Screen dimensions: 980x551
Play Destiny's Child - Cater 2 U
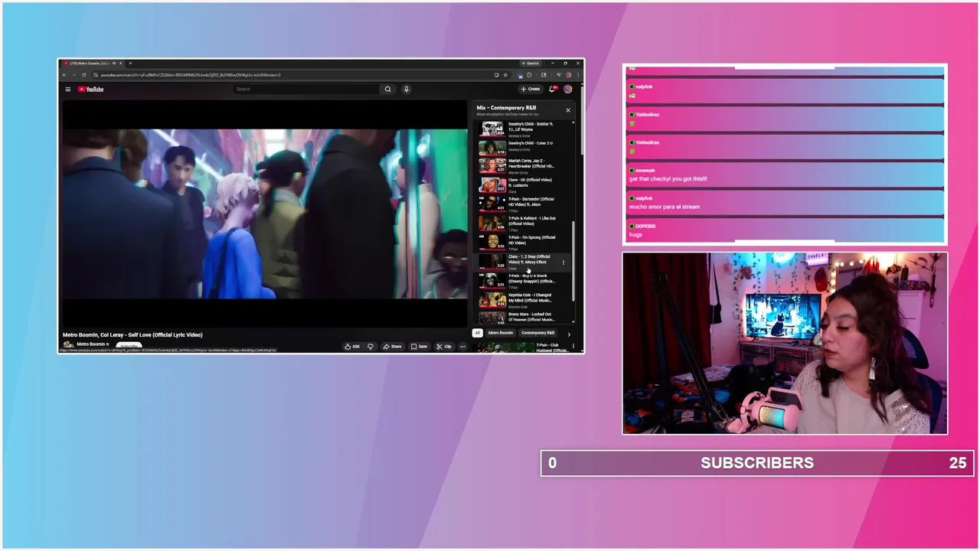tap(524, 146)
